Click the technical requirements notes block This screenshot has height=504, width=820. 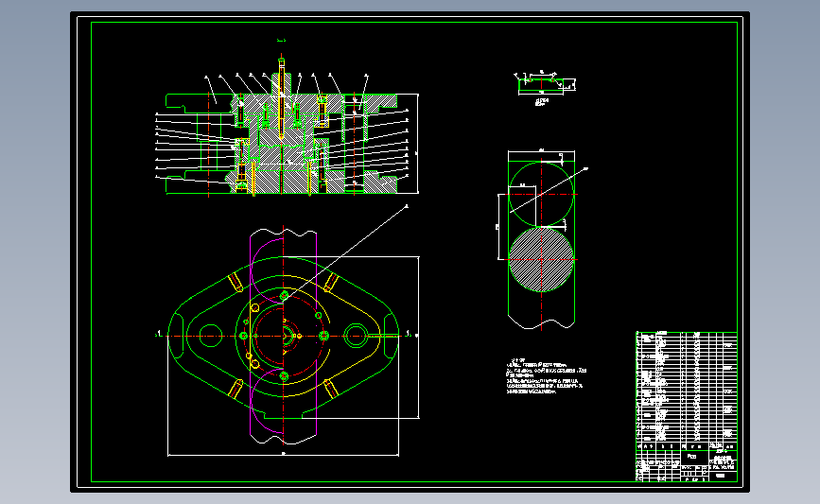[x=546, y=375]
